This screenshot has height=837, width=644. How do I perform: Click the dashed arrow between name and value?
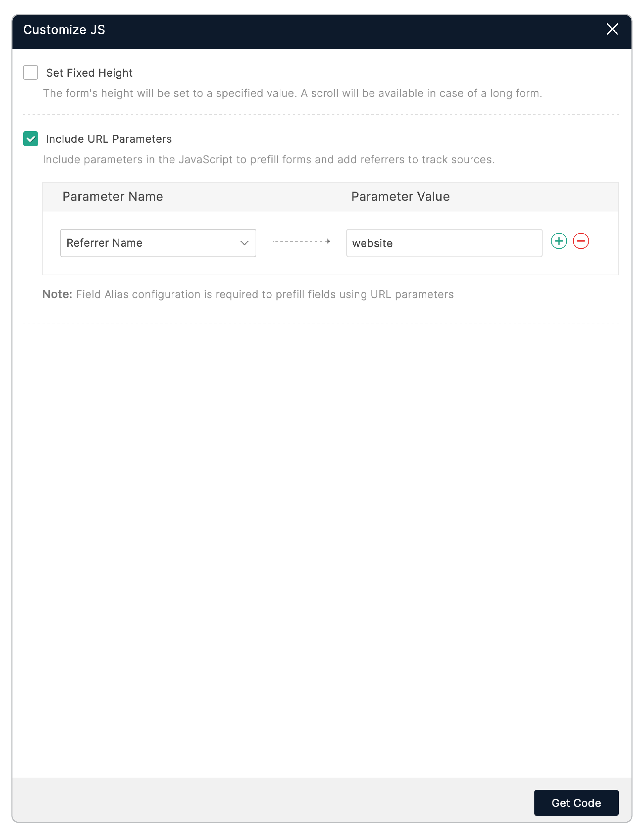point(301,241)
